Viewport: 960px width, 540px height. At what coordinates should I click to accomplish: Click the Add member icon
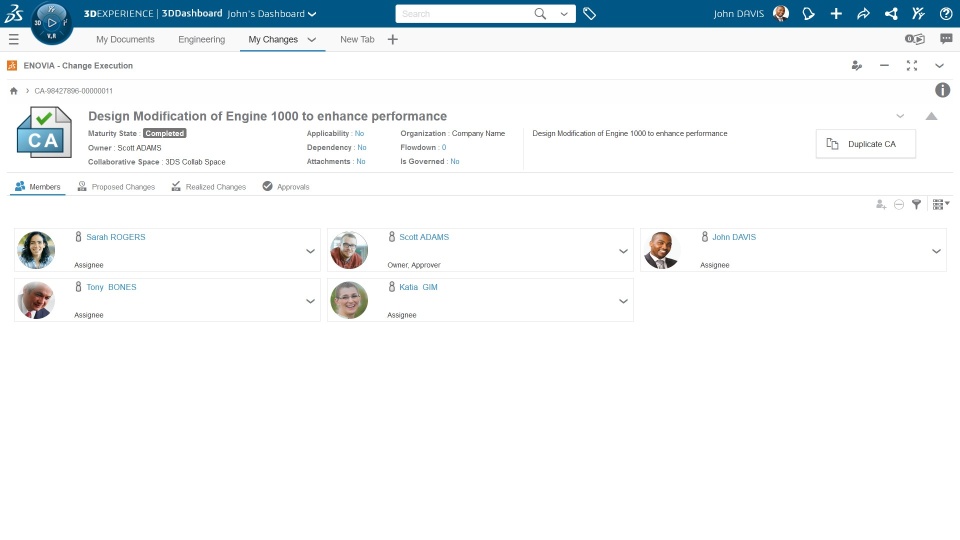881,204
